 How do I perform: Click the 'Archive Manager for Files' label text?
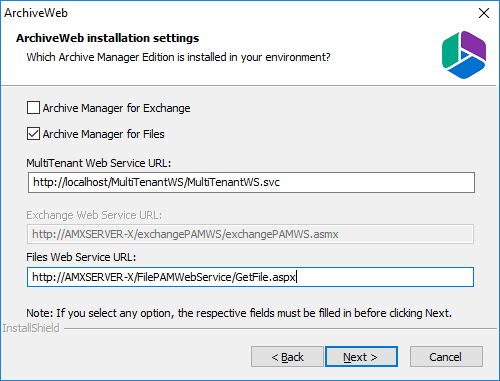pyautogui.click(x=104, y=134)
